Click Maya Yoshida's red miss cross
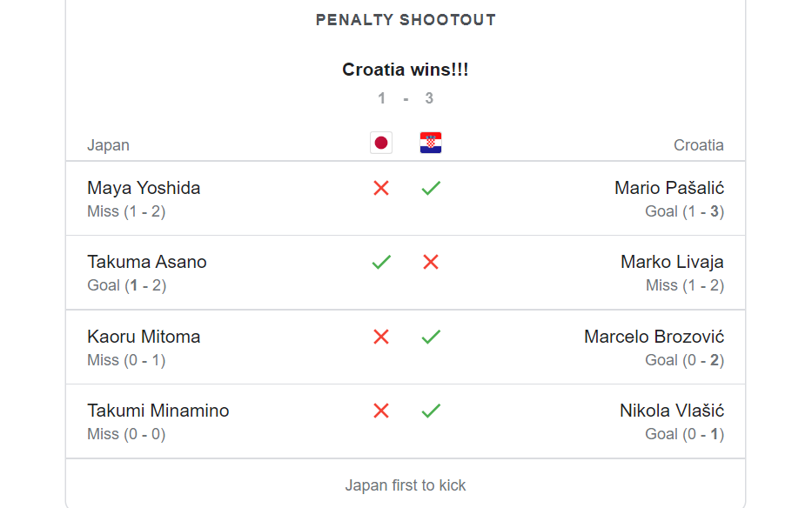The height and width of the screenshot is (508, 812). tap(381, 188)
